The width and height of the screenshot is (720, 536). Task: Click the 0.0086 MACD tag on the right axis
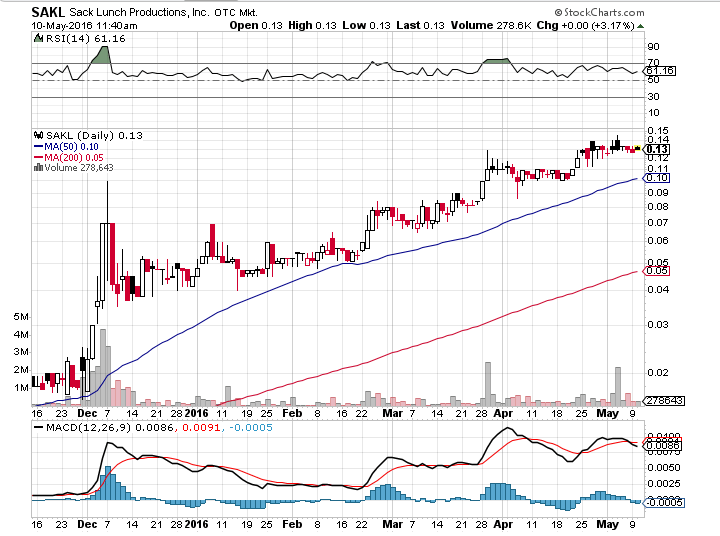tap(663, 446)
